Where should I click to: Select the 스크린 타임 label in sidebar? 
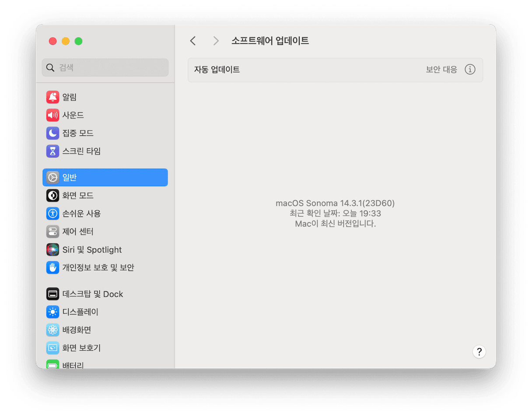pos(81,151)
